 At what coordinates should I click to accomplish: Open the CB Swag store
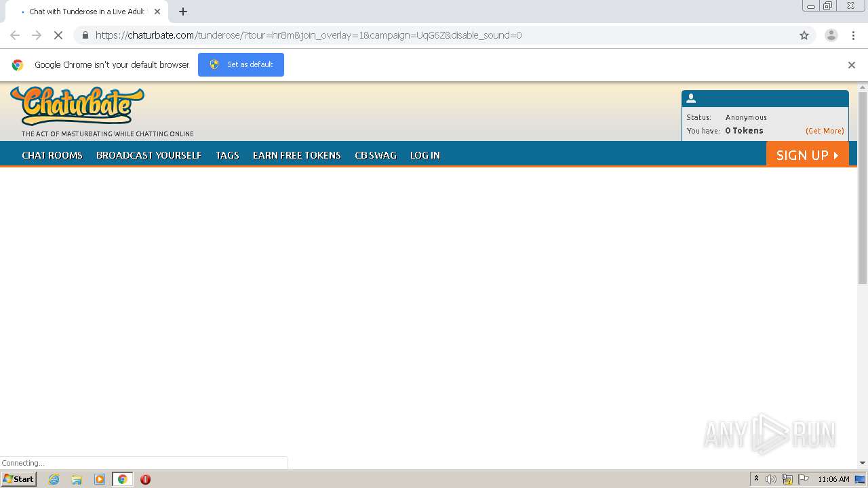[x=376, y=155]
